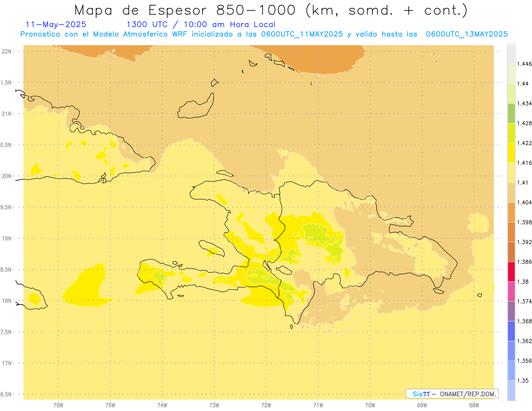Click the '0600UTC_11MAY2025' initialization timestamp
Screen dimensions: 532x411
tap(301, 34)
